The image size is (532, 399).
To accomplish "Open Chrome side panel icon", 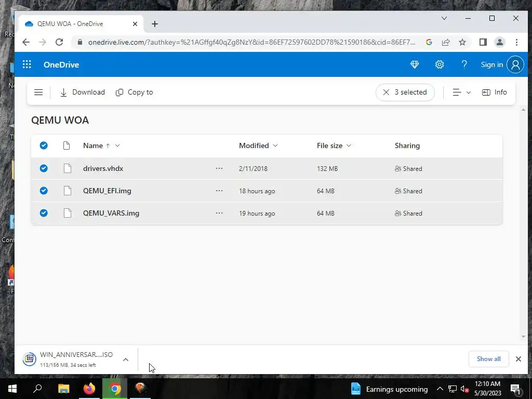I will [483, 42].
